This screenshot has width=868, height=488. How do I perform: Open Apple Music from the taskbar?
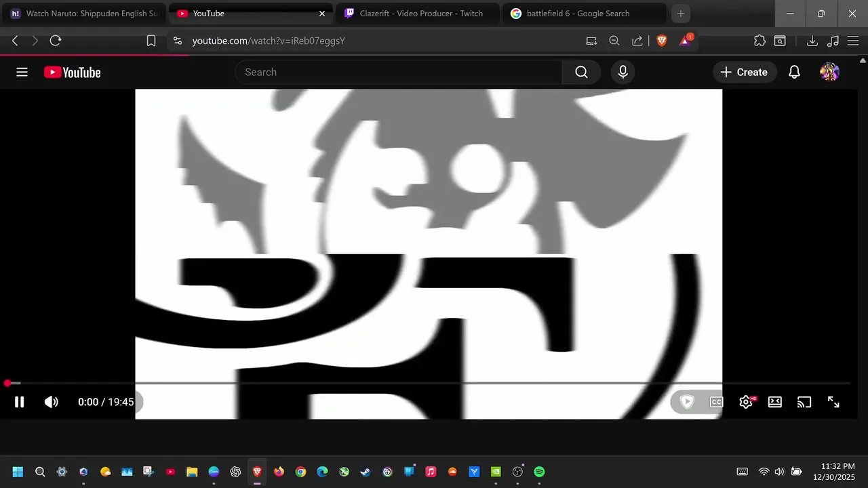[431, 472]
